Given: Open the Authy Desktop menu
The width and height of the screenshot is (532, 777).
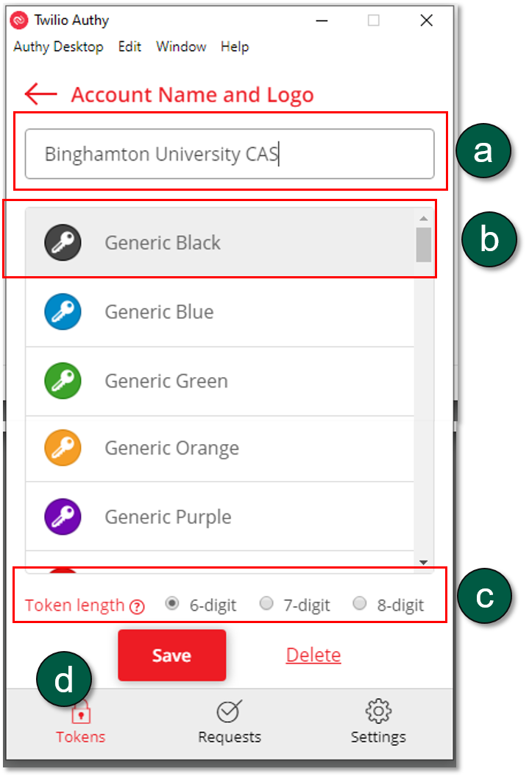Looking at the screenshot, I should point(58,46).
